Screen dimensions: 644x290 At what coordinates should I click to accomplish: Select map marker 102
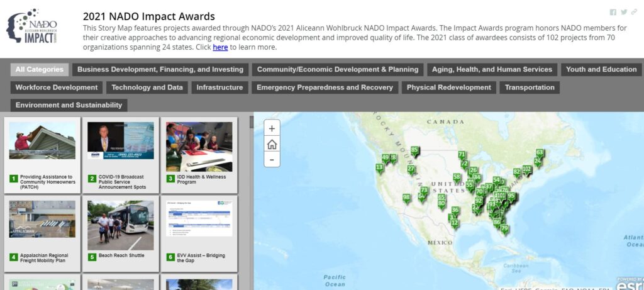click(526, 170)
